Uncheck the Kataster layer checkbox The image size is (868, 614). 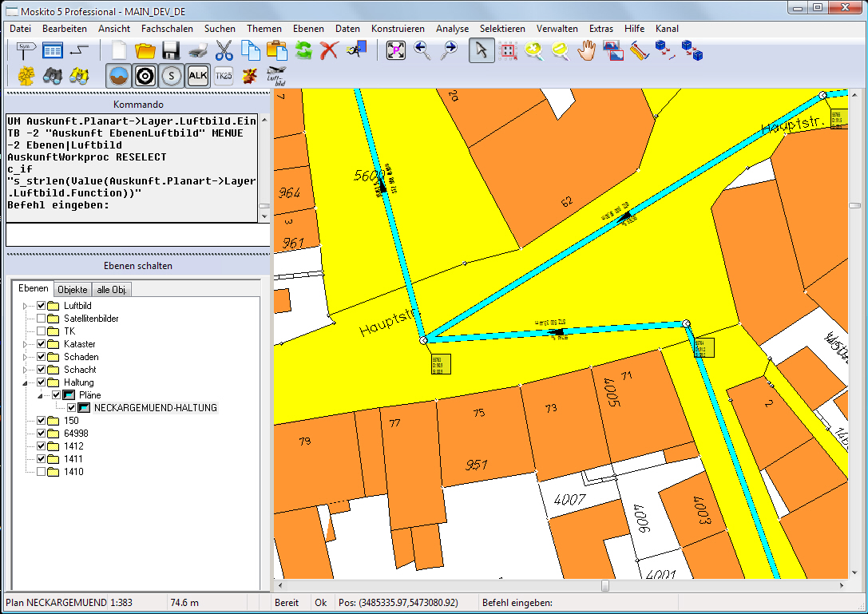coord(41,344)
